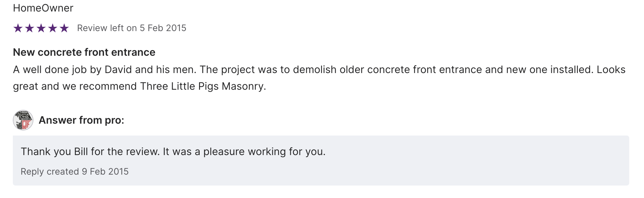Viewport: 644px width, 198px height.
Task: Select the fifth rating star
Action: [64, 28]
